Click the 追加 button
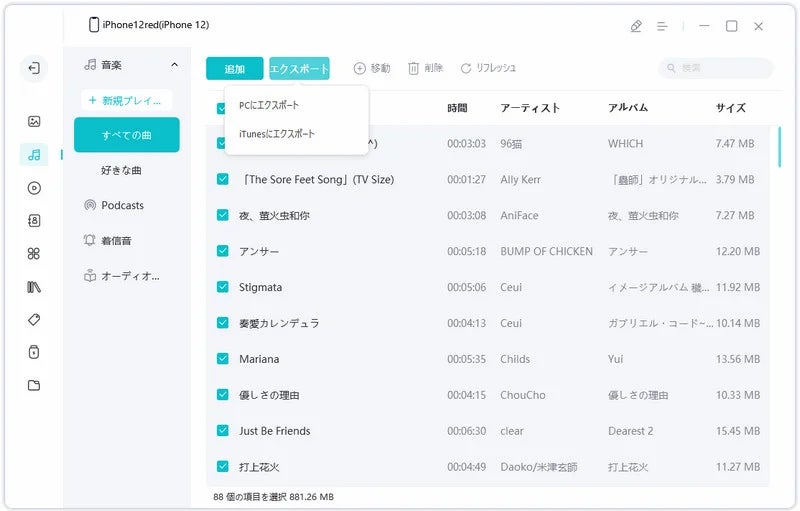The width and height of the screenshot is (800, 511). [235, 69]
